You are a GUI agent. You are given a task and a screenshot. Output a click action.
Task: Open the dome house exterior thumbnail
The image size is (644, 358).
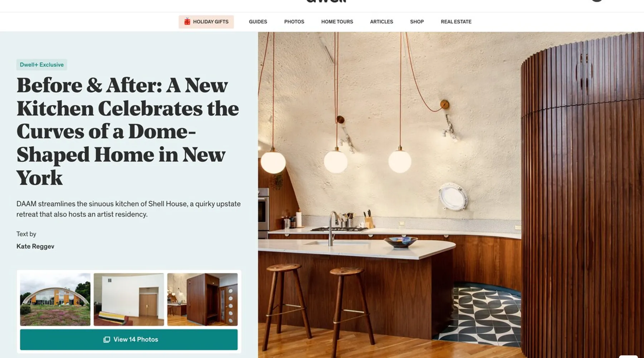(55, 299)
